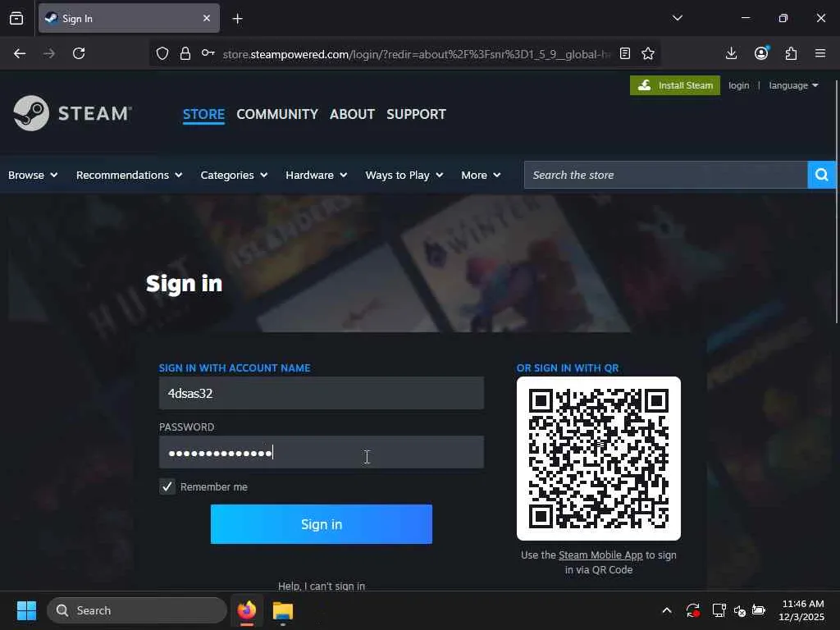Viewport: 840px width, 630px height.
Task: Click the muted volume tray icon
Action: click(739, 610)
